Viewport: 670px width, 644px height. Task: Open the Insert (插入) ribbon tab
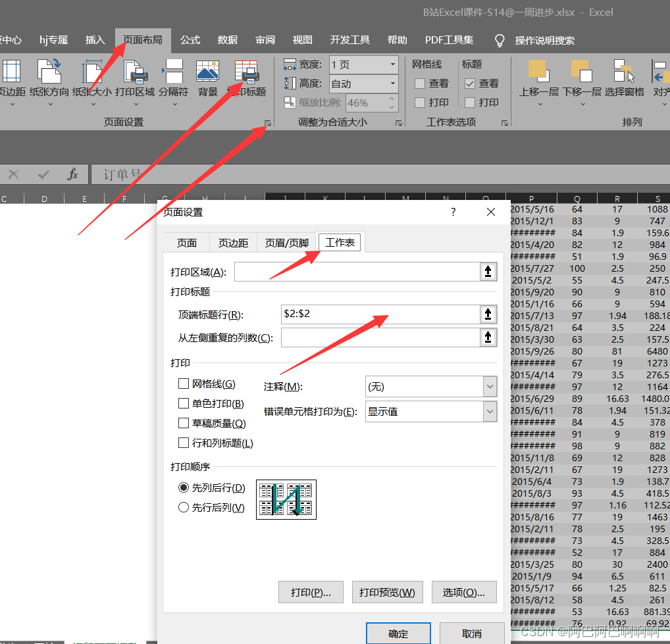(95, 40)
